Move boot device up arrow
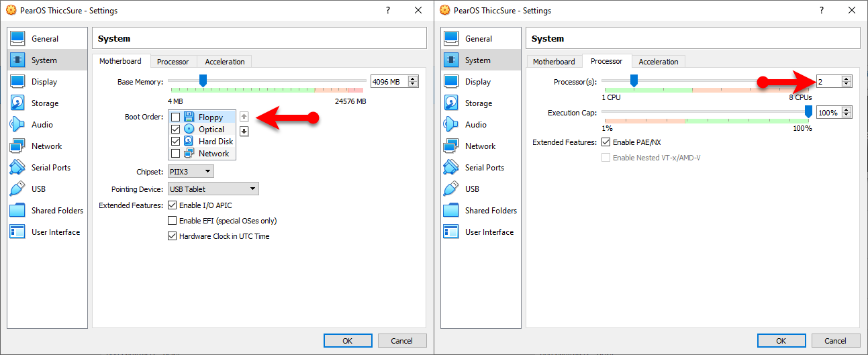This screenshot has width=868, height=355. click(x=244, y=117)
